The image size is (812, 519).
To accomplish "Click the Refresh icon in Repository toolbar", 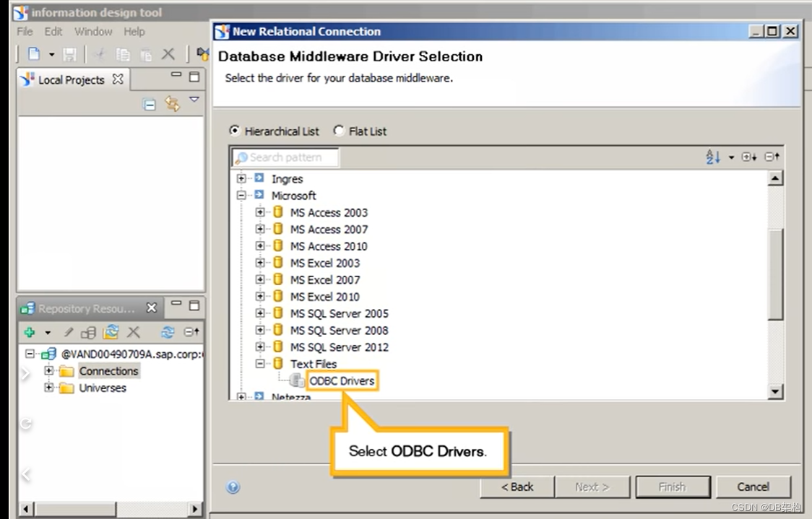I will click(168, 332).
